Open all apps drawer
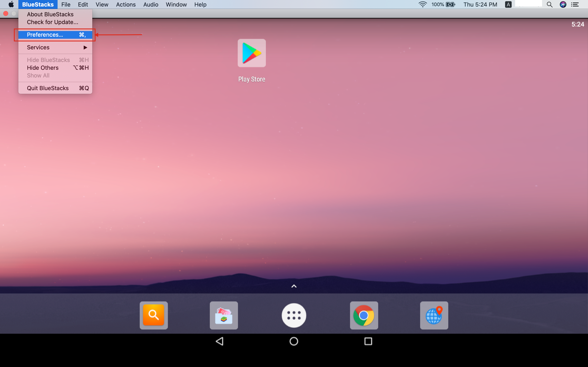Image resolution: width=588 pixels, height=367 pixels. tap(294, 315)
